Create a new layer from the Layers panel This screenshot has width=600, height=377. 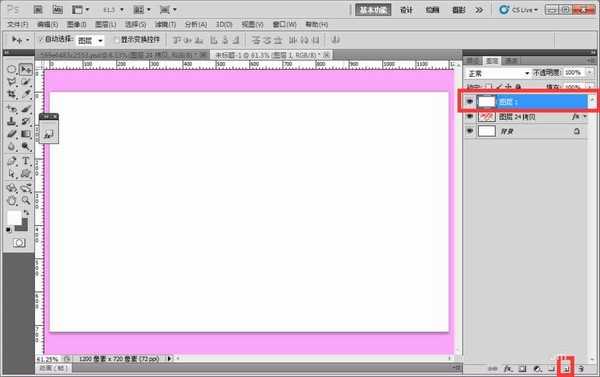[x=566, y=369]
